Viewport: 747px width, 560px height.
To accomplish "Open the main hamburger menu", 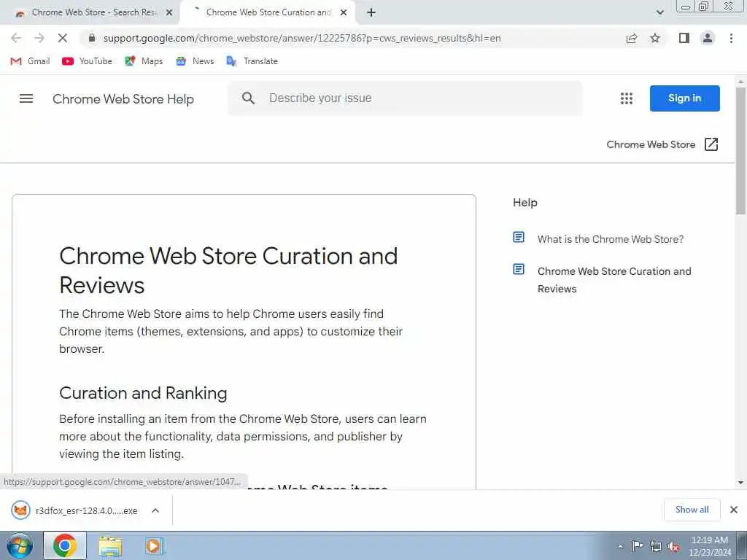I will 26,98.
